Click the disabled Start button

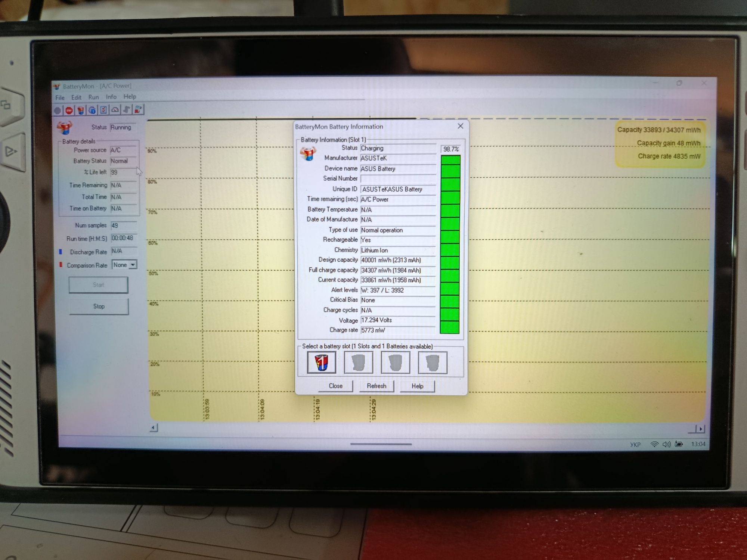pyautogui.click(x=99, y=285)
